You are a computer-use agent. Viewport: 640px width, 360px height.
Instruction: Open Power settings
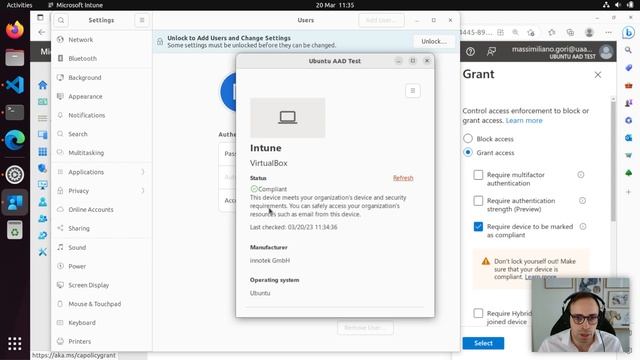click(x=101, y=266)
